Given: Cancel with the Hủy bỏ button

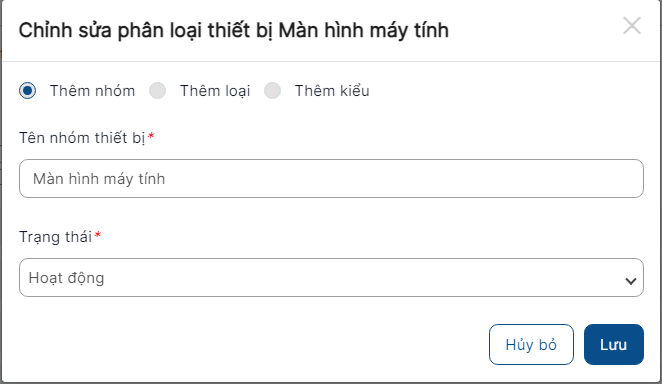Looking at the screenshot, I should tap(531, 344).
